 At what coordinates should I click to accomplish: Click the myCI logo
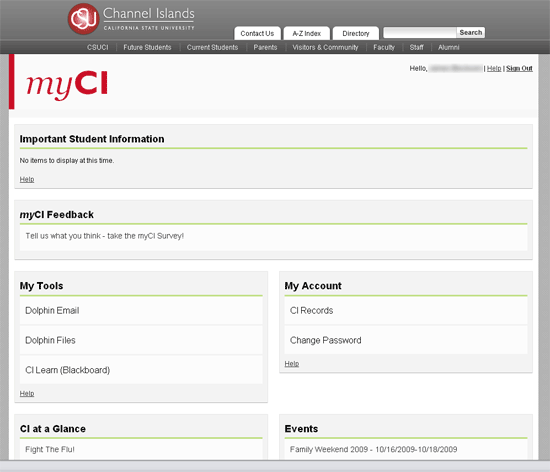[67, 85]
